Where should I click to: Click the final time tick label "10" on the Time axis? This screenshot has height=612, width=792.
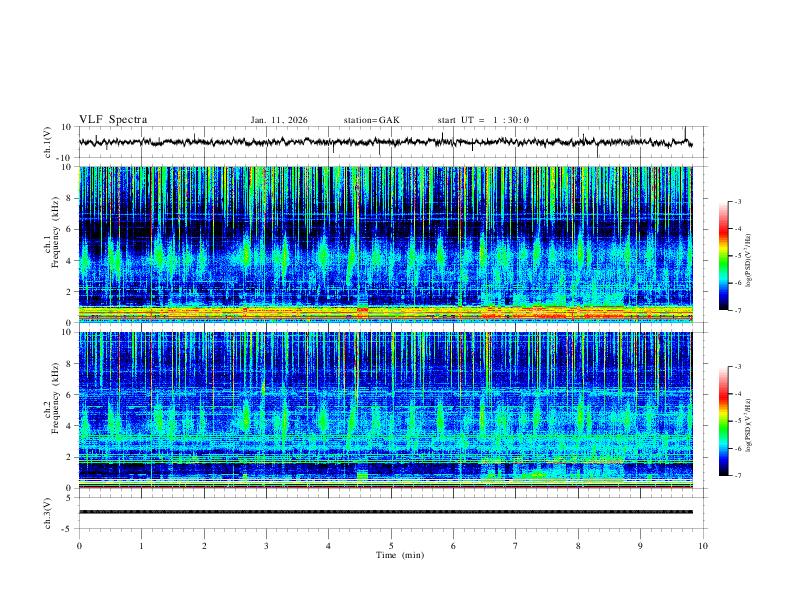click(x=703, y=546)
